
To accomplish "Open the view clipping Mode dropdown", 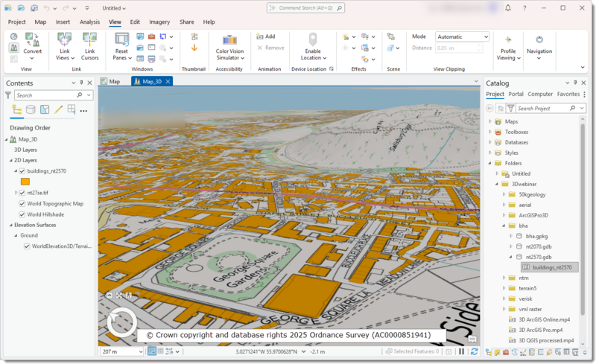I will [462, 37].
